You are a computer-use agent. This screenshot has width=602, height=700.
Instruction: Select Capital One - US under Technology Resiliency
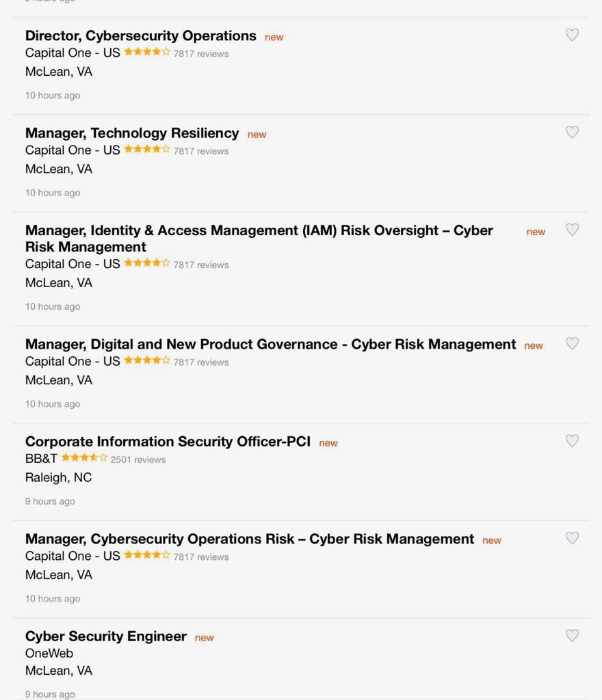click(x=73, y=150)
